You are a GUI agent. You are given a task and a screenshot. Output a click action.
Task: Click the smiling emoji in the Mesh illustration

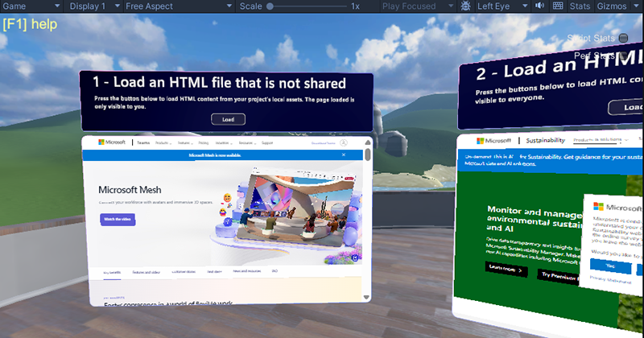(227, 198)
